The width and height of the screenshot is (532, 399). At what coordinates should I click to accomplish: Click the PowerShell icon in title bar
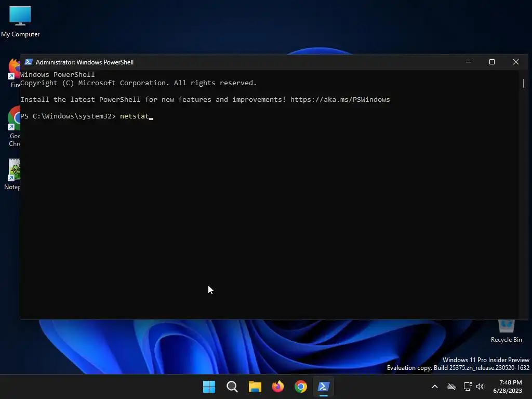29,62
